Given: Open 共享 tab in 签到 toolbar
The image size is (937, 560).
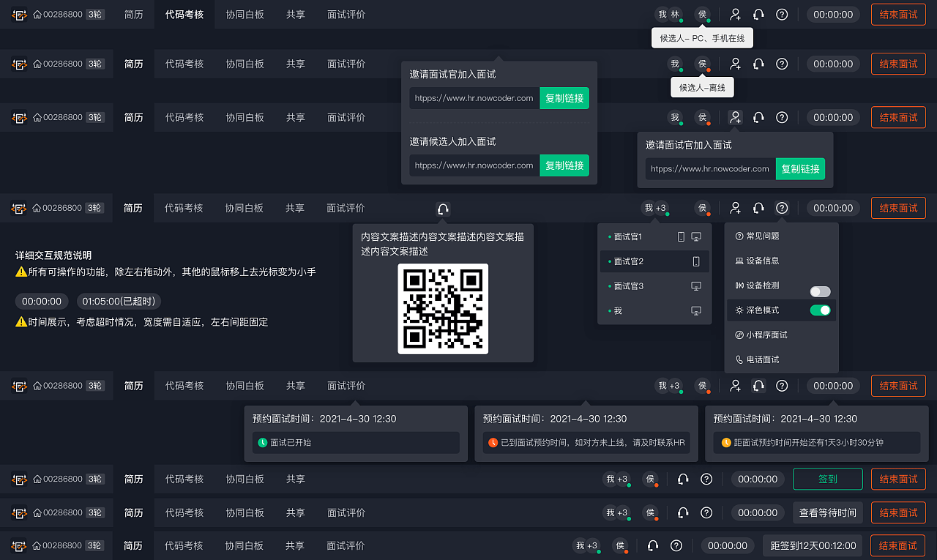Looking at the screenshot, I should (x=296, y=479).
